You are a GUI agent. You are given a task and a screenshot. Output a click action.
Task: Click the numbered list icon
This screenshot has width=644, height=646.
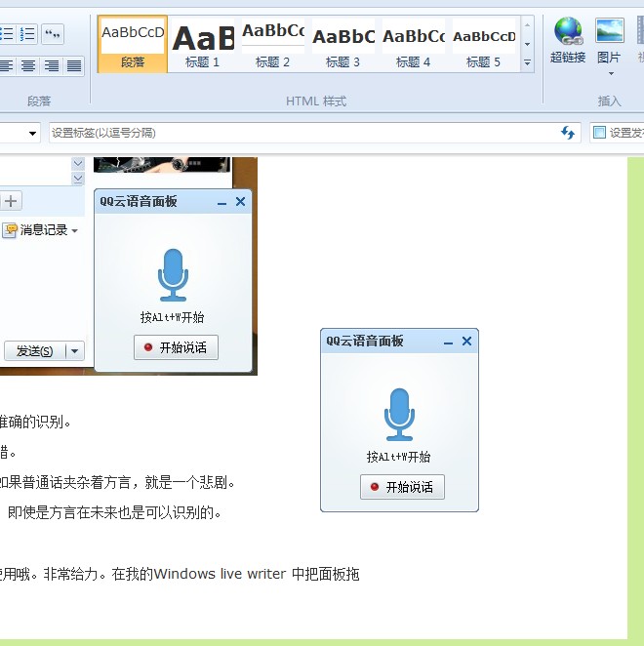pyautogui.click(x=26, y=35)
